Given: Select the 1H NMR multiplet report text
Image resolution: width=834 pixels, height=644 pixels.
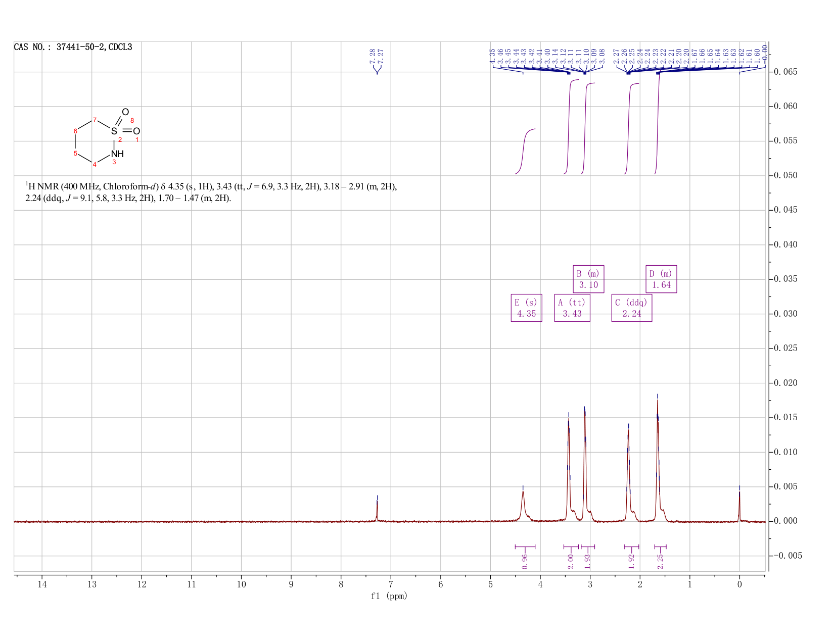Looking at the screenshot, I should [x=211, y=192].
